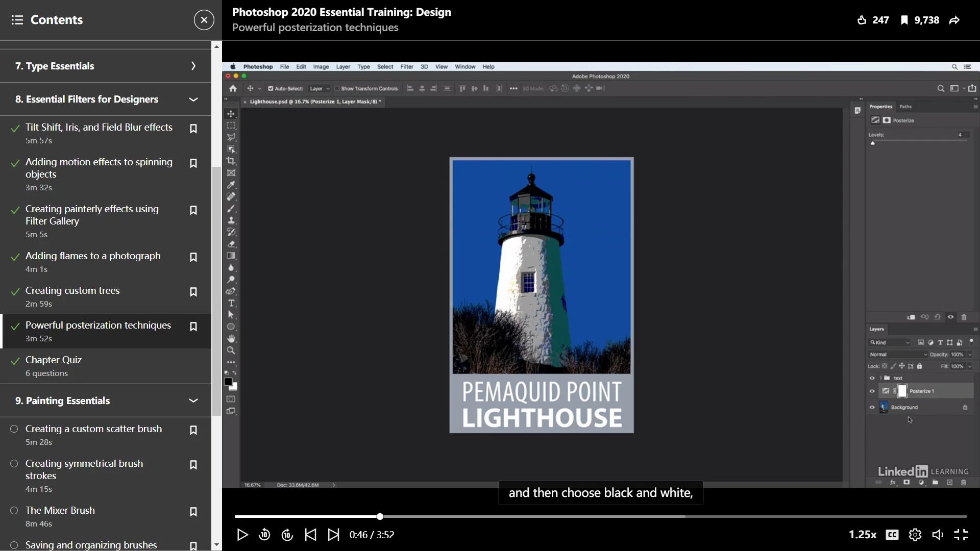980x551 pixels.
Task: Skip forward 10 seconds
Action: point(287,535)
